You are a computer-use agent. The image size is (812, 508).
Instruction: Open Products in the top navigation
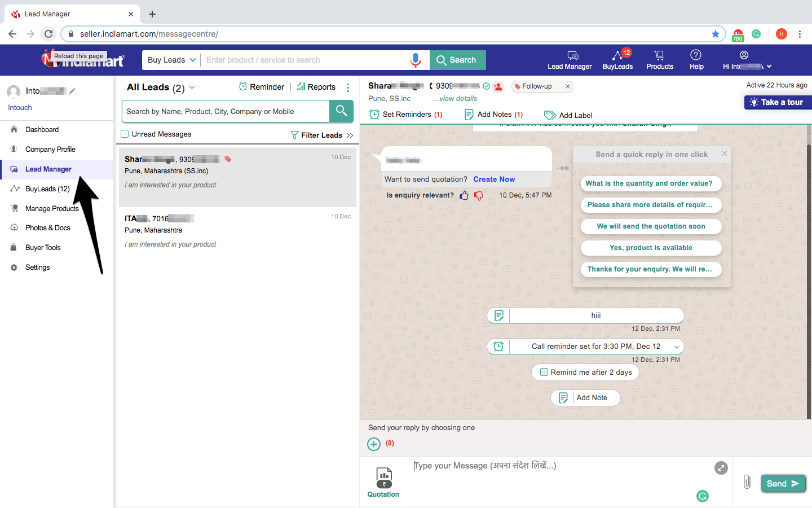(x=660, y=60)
